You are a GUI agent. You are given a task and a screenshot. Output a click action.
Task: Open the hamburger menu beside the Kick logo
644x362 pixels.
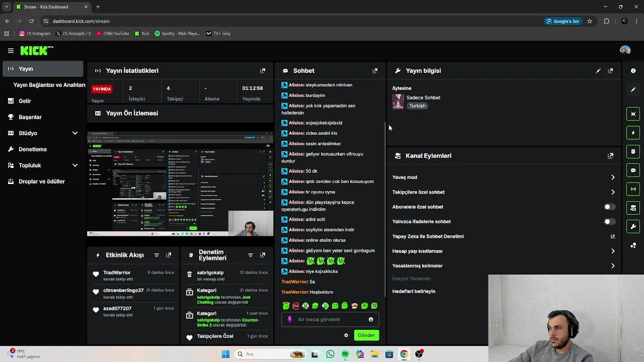[11, 51]
